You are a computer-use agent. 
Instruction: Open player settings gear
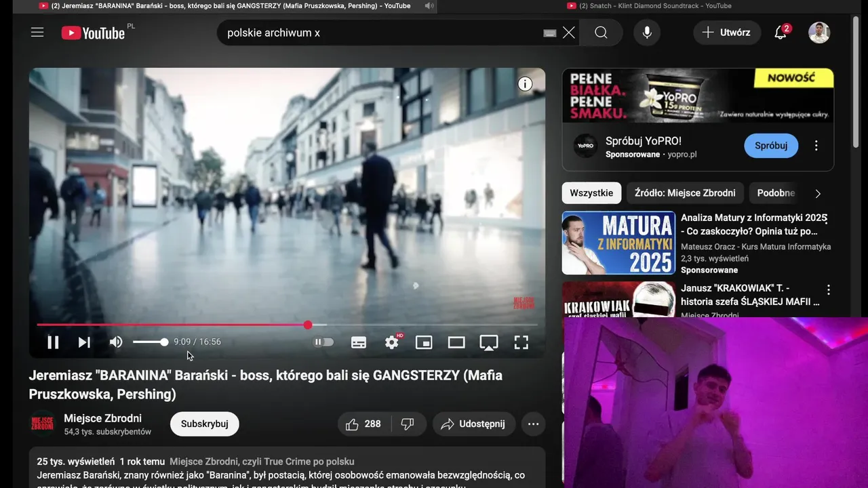coord(392,342)
